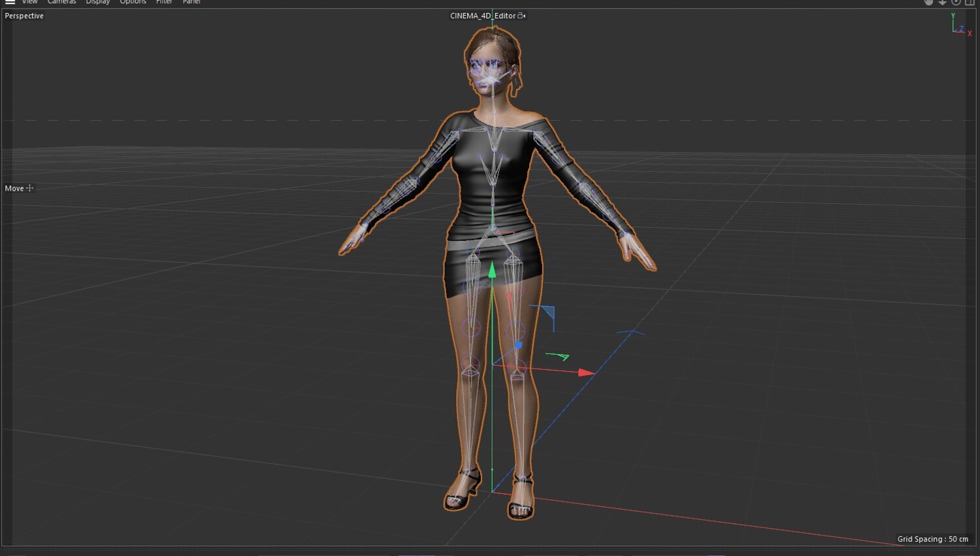Click the Perspective view label
The height and width of the screenshot is (556, 980).
pos(24,16)
